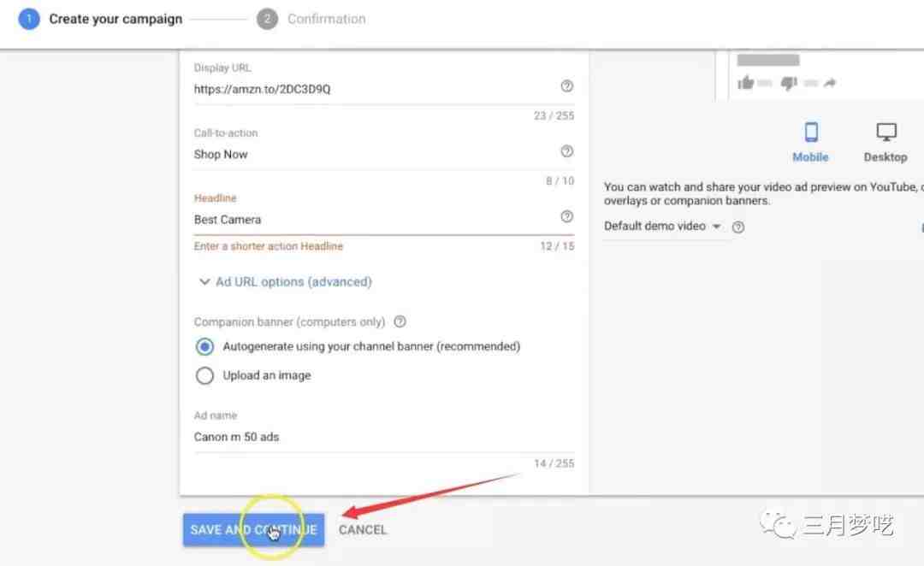Click help icon next to Display URL

tap(566, 86)
